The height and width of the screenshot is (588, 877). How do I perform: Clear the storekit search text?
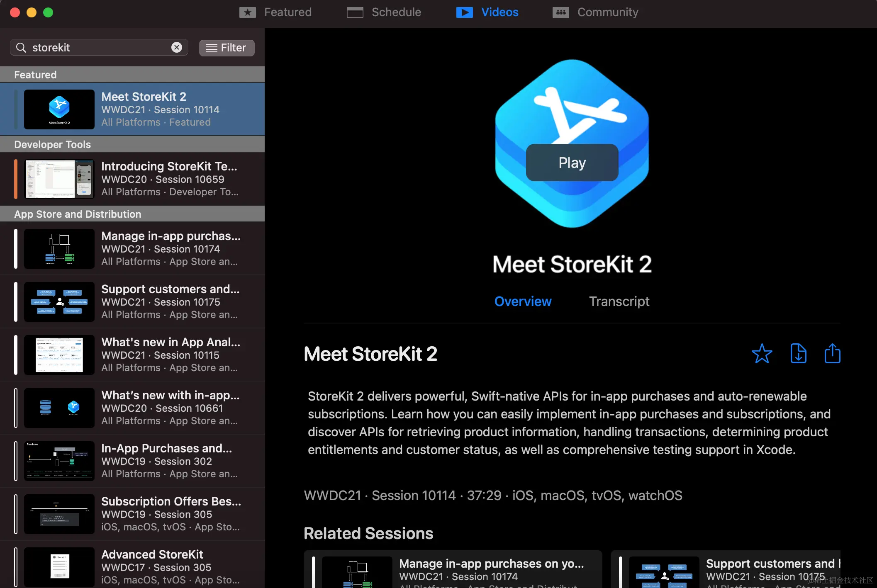(177, 47)
